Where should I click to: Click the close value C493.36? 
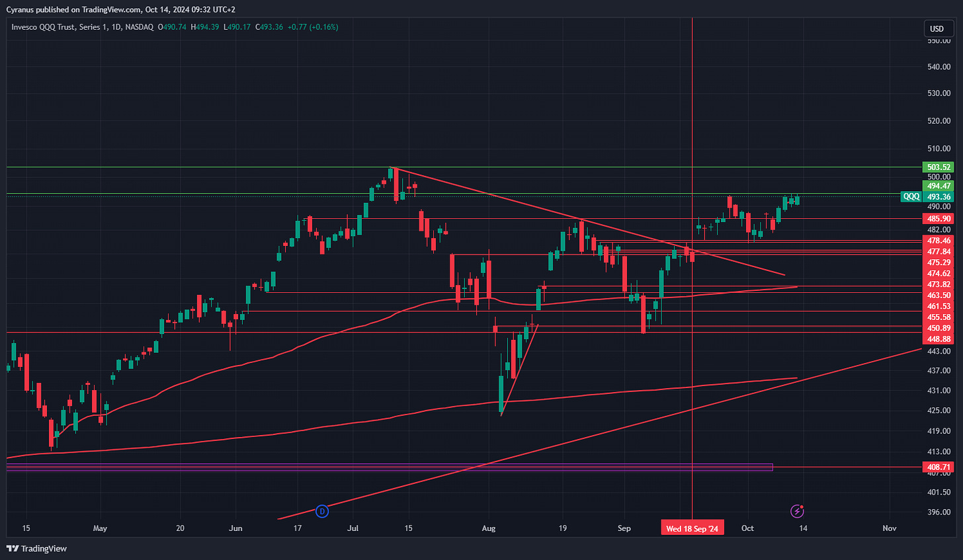[269, 27]
